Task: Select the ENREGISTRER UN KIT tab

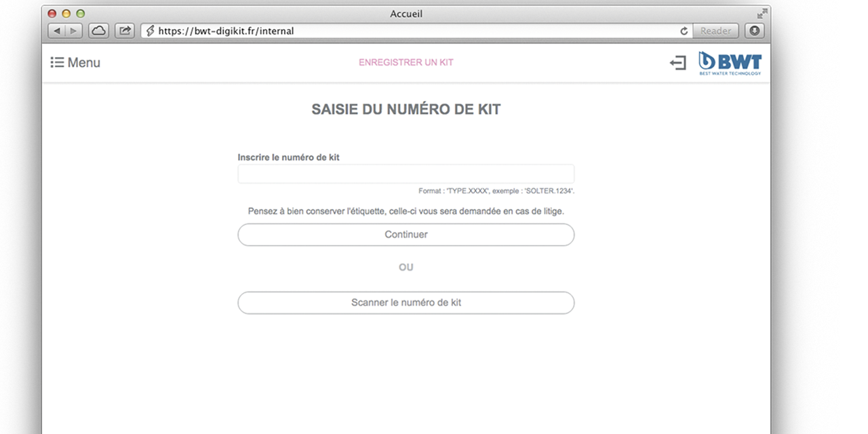Action: point(406,62)
